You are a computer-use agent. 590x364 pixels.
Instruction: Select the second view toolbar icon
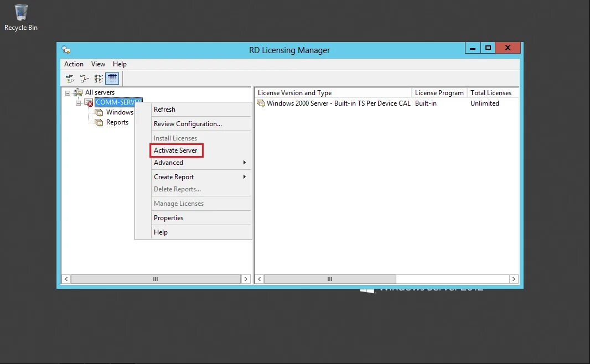pos(84,78)
